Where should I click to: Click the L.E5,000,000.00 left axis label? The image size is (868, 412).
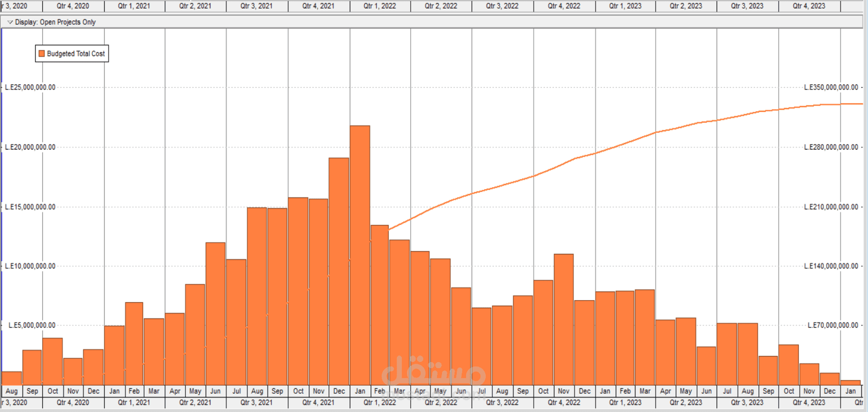pyautogui.click(x=32, y=325)
